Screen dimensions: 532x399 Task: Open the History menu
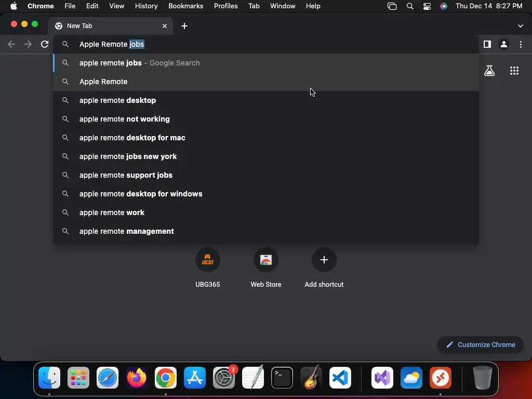coord(146,6)
